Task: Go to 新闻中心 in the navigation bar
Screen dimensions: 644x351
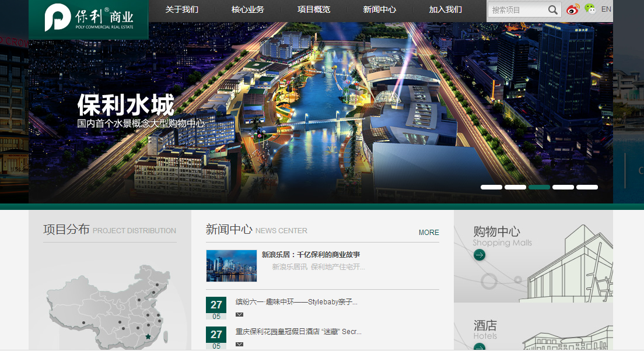Action: pyautogui.click(x=380, y=9)
